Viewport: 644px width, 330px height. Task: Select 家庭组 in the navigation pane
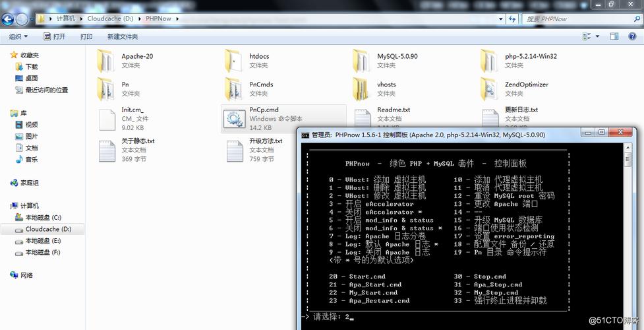coord(30,183)
